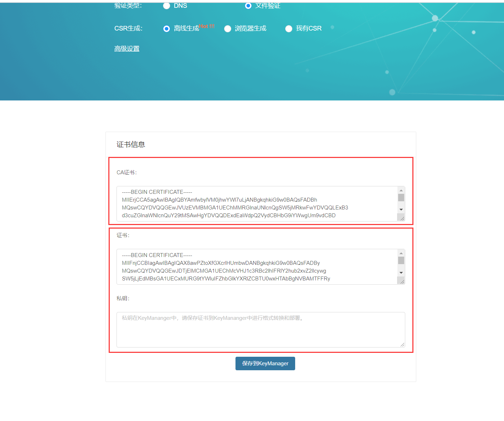
Task: Select the DNS verification radio button
Action: (167, 6)
